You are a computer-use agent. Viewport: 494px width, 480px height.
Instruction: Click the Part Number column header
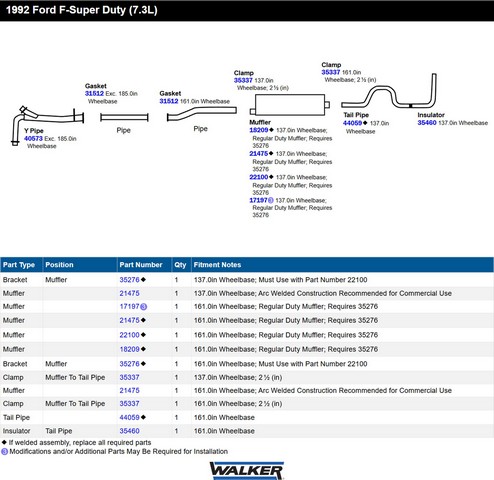coord(144,265)
